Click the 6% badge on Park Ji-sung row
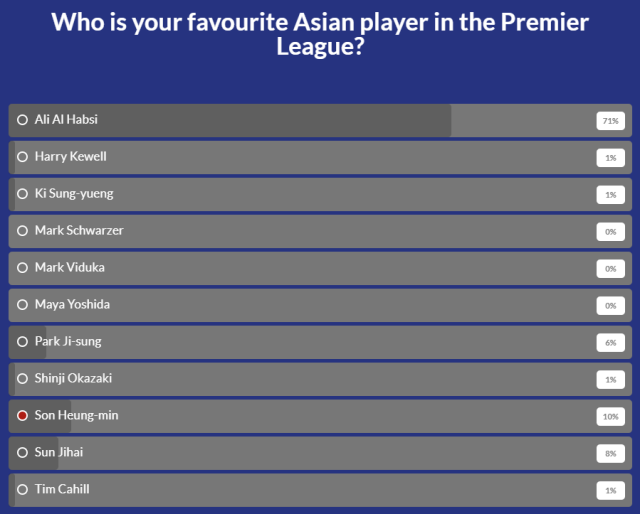 point(610,342)
